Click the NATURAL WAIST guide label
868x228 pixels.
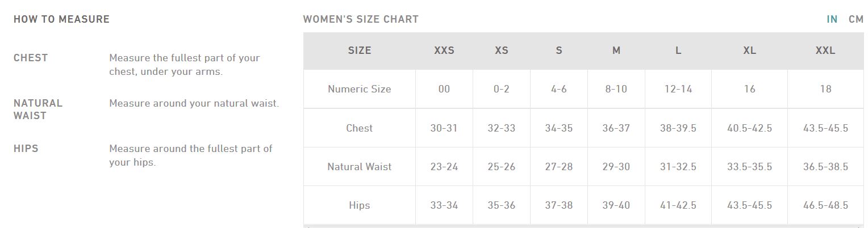point(38,109)
